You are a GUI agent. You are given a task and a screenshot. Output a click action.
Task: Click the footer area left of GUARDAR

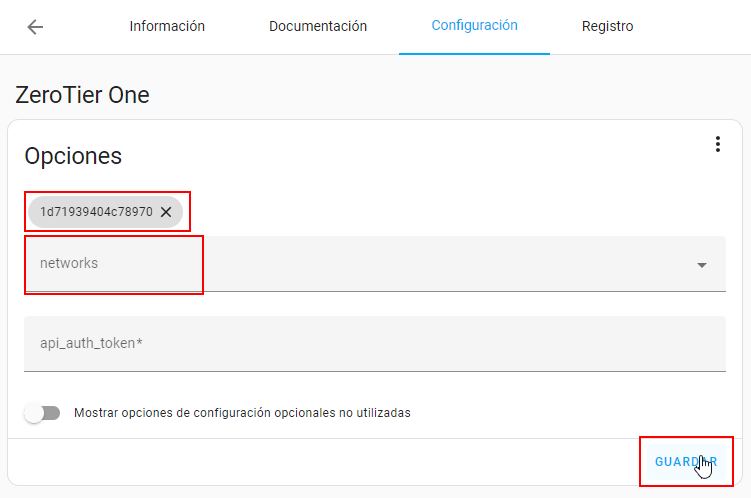click(x=320, y=462)
